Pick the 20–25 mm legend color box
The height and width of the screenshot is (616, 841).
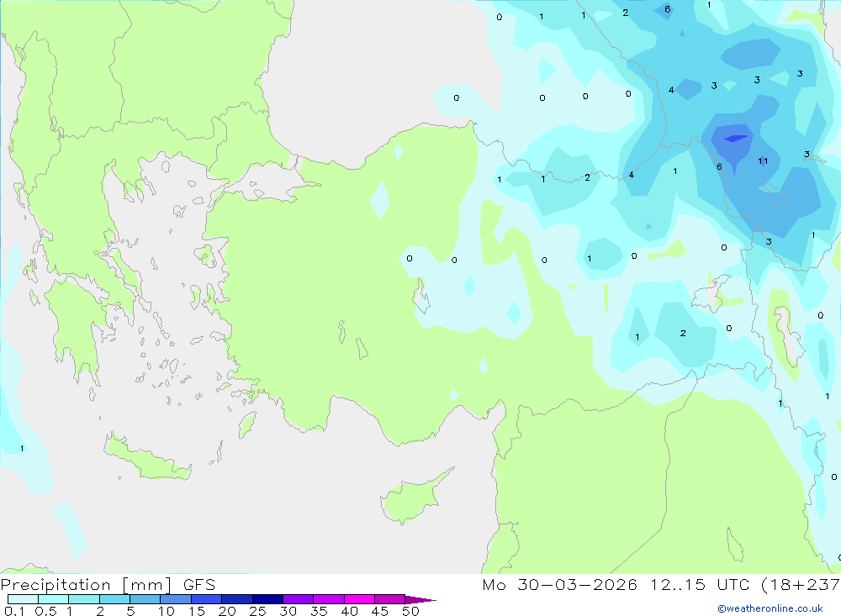(236, 599)
